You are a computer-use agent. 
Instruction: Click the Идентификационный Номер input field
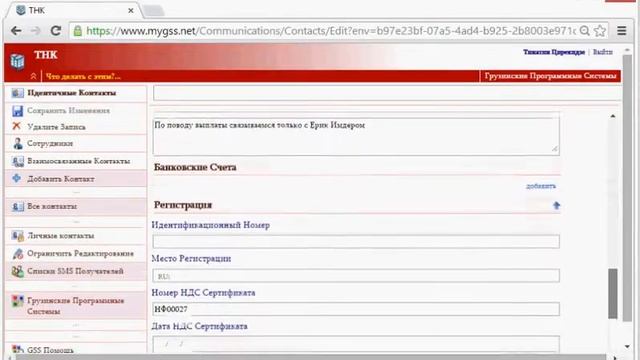[356, 242]
